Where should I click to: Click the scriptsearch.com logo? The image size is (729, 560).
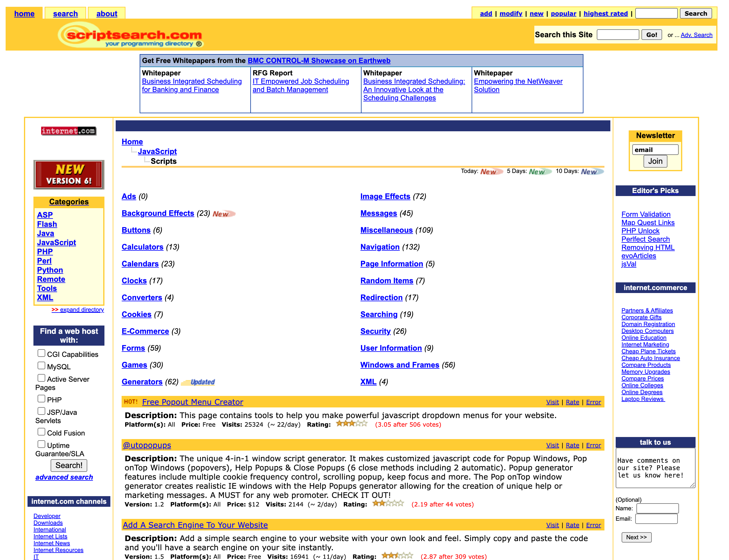130,35
